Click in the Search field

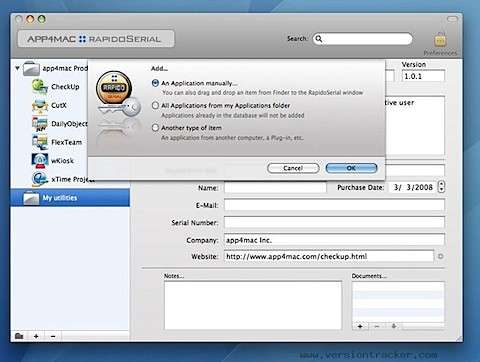363,39
